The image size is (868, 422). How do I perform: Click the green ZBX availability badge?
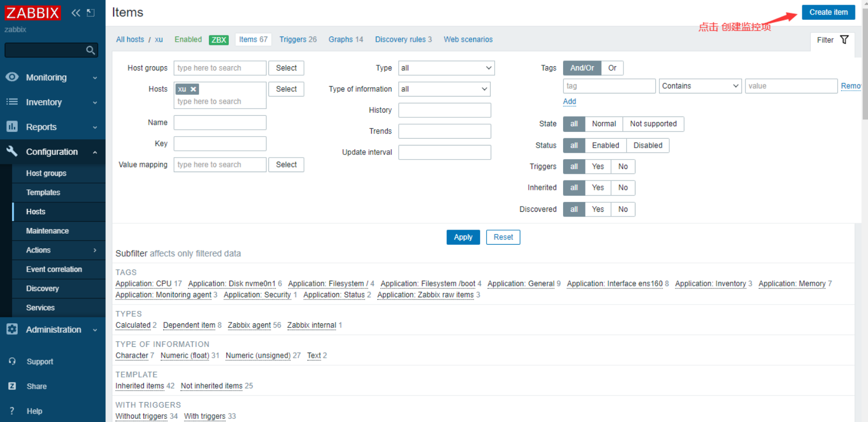click(219, 40)
